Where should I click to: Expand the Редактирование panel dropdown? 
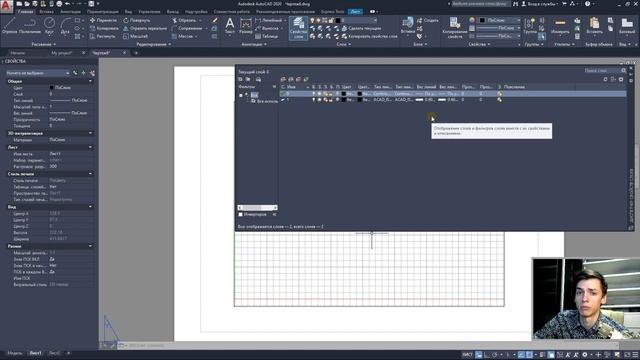(154, 44)
